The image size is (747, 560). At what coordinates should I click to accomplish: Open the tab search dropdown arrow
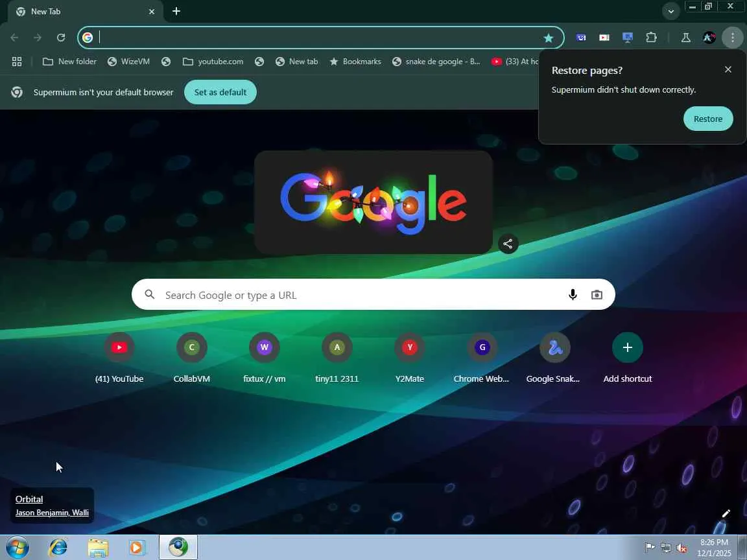(x=670, y=12)
